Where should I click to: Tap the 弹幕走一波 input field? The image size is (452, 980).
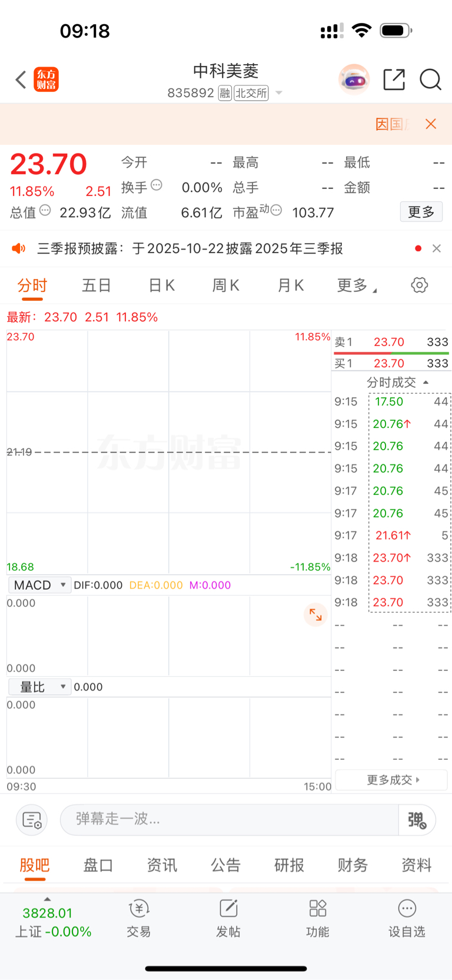point(230,819)
